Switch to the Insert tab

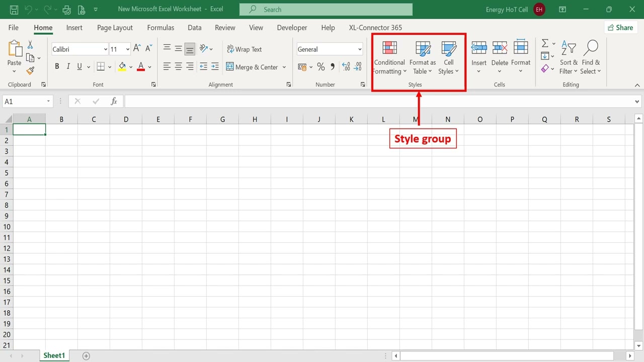pyautogui.click(x=74, y=28)
